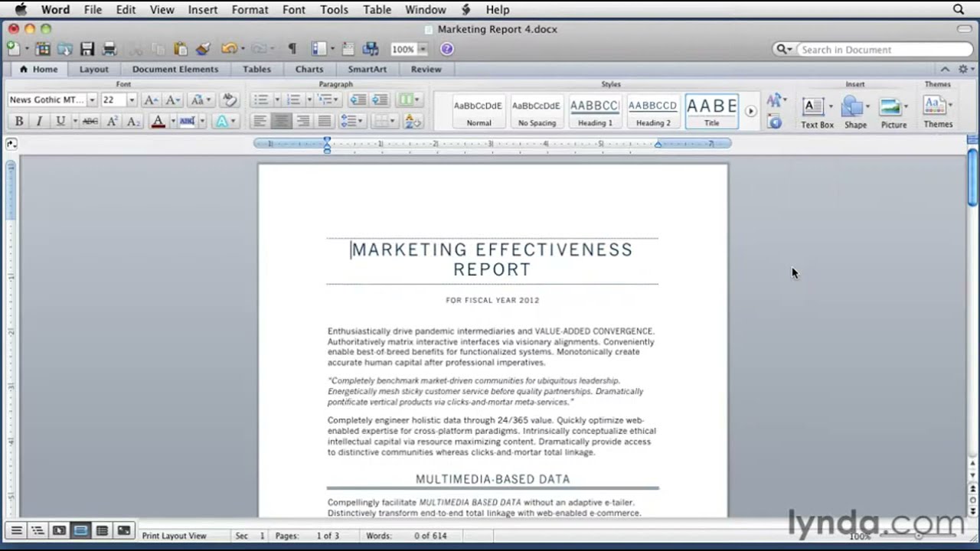Click the Paste clipboard icon
The height and width of the screenshot is (551, 980).
[181, 49]
